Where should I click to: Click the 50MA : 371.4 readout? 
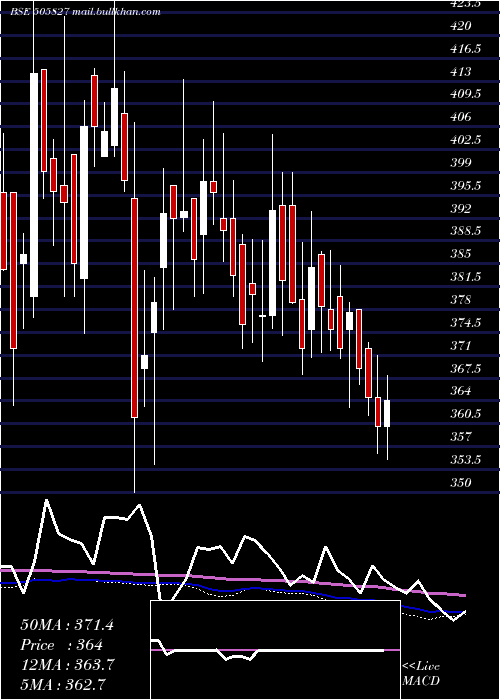(67, 625)
